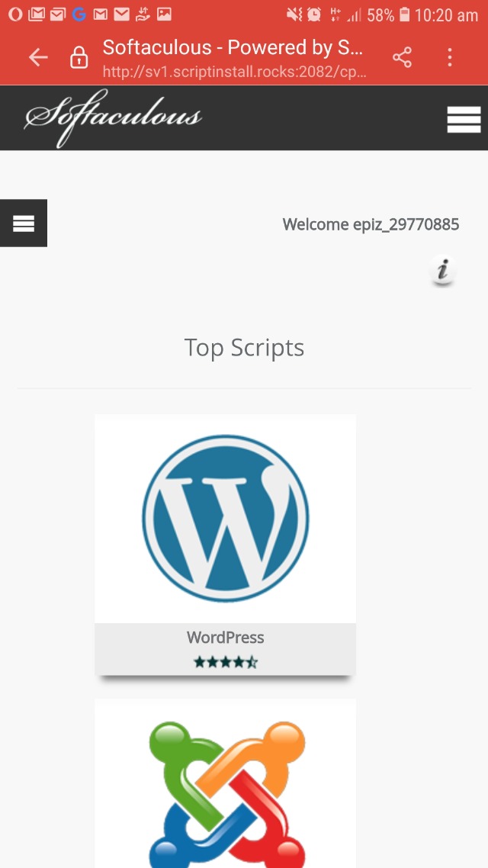Click the round info "i" icon
Image resolution: width=488 pixels, height=868 pixels.
(x=442, y=271)
